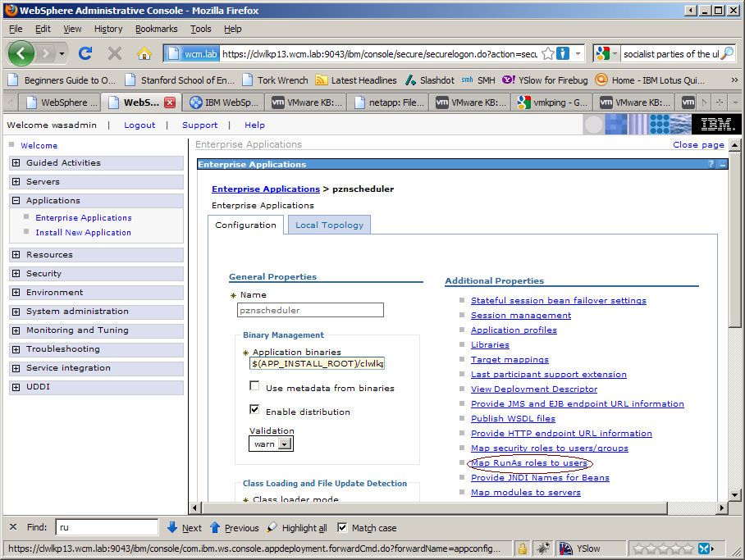Show more bookmarks chevron
Image resolution: width=745 pixels, height=560 pixels.
coord(734,80)
